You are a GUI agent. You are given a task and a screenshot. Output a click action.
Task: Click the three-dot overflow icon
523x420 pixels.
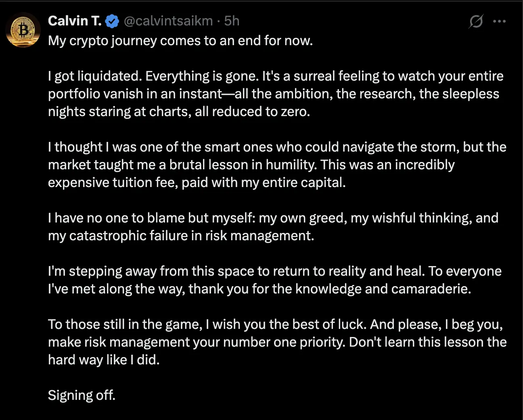(x=500, y=21)
